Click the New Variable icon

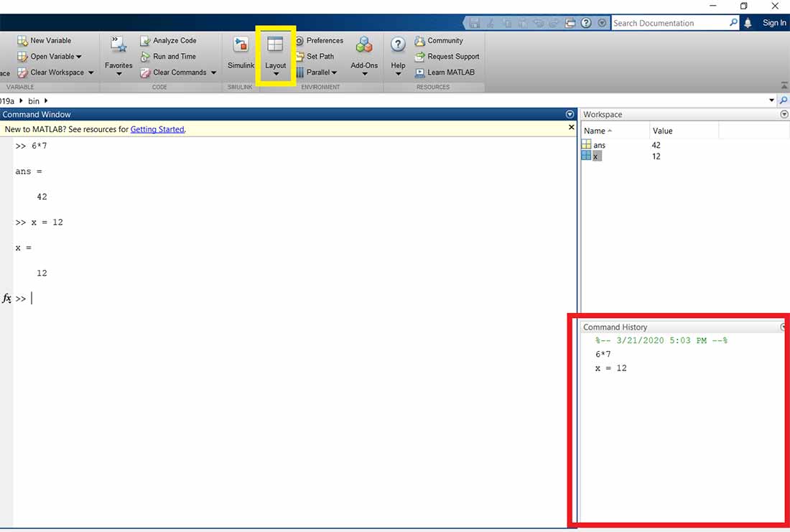coord(22,40)
